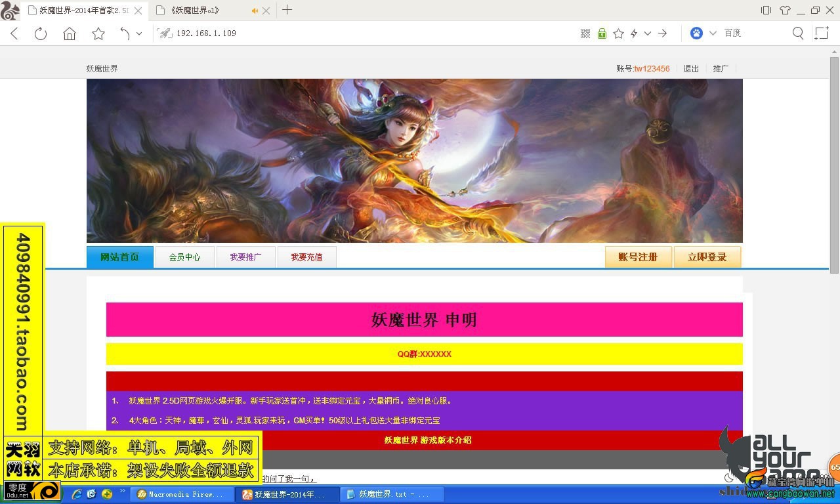Click the 百度 search input field
840x504 pixels.
[753, 33]
